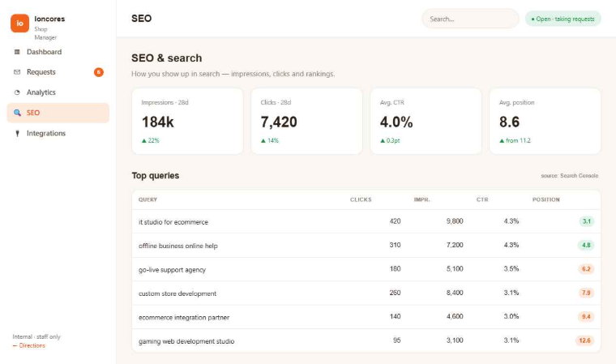Click the Open taking requests status pill
The image size is (616, 364).
[x=563, y=19]
